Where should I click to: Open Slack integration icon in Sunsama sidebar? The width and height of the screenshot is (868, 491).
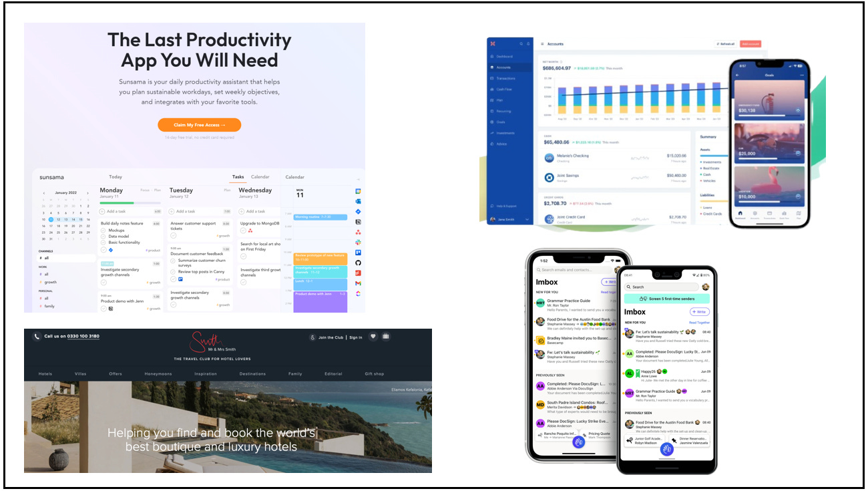tap(358, 242)
